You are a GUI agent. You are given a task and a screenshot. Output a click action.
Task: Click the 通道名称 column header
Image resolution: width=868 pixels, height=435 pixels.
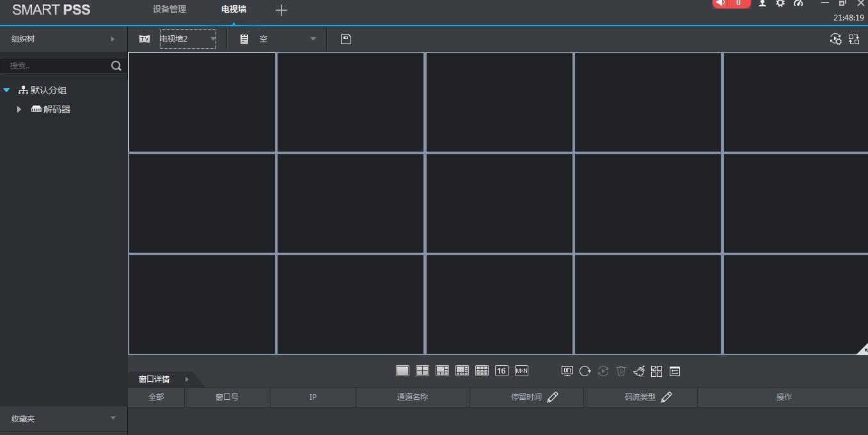[x=413, y=397]
